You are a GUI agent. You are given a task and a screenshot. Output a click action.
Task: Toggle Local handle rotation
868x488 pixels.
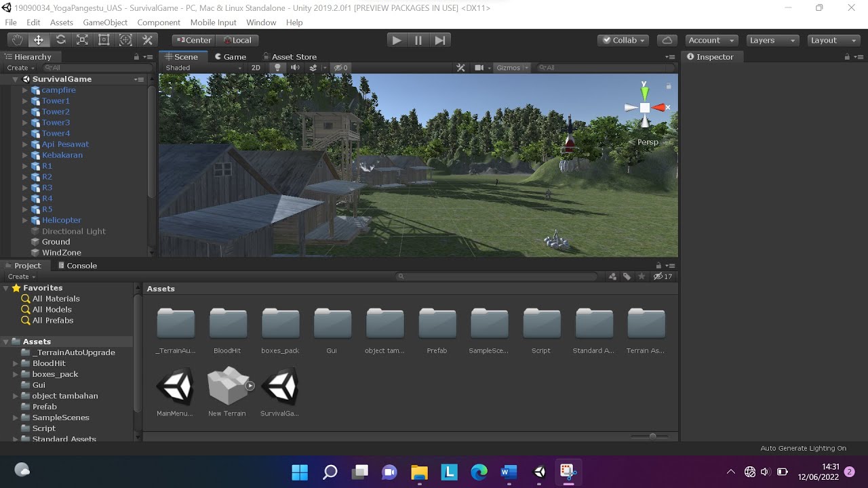[237, 40]
